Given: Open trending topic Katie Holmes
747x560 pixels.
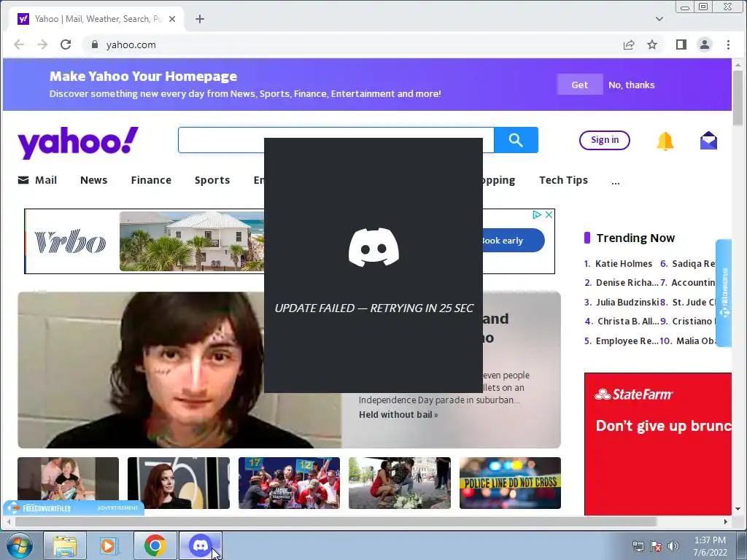Looking at the screenshot, I should [623, 263].
